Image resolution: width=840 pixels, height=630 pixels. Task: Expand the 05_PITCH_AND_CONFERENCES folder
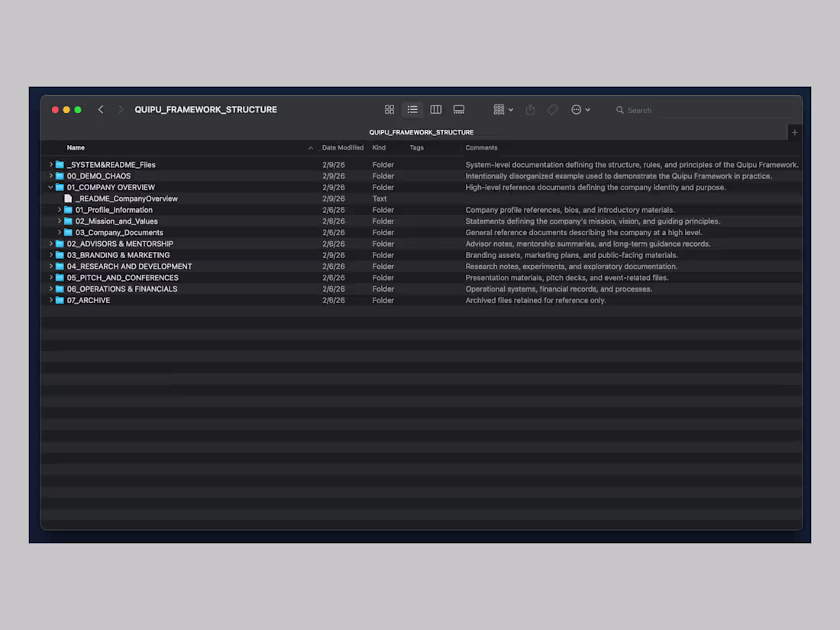pos(51,277)
